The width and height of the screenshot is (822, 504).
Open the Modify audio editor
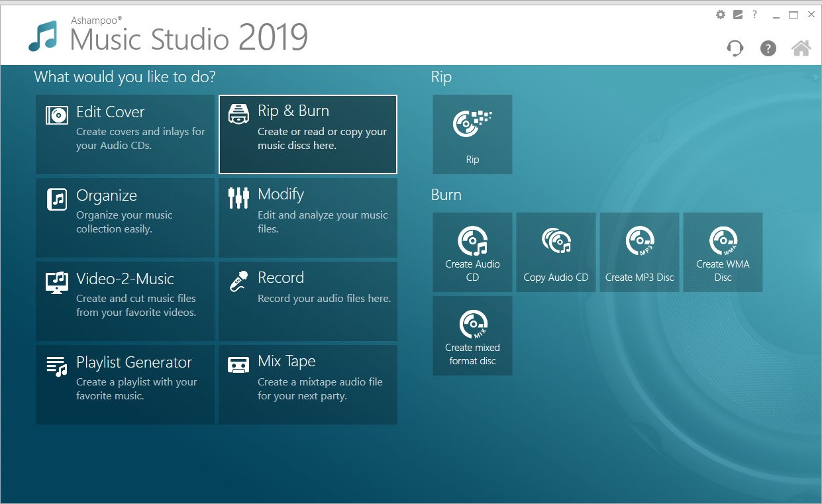(307, 217)
